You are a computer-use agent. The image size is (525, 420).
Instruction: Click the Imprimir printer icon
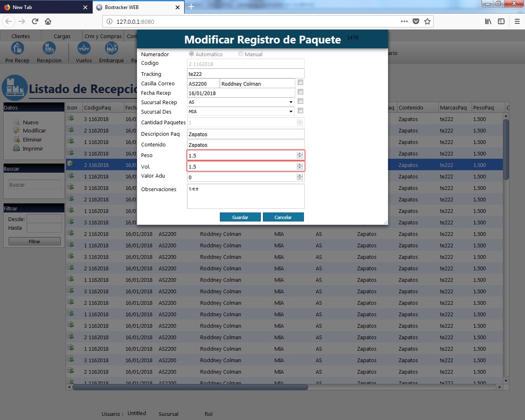[16, 148]
